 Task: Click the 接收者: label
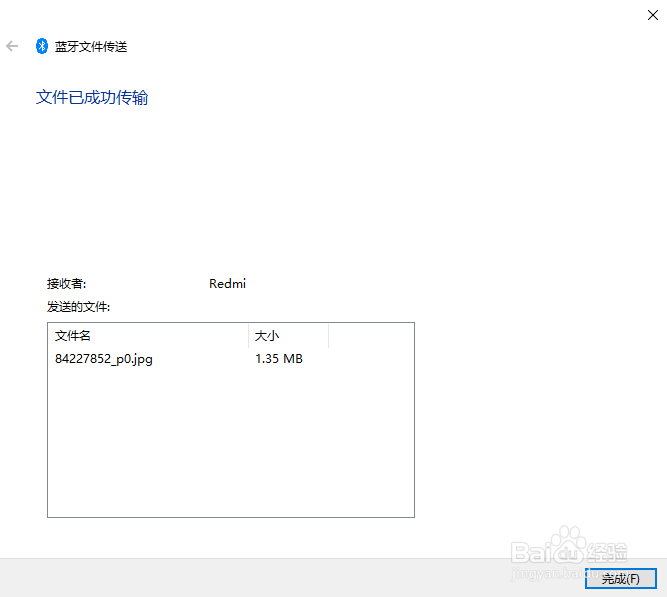pyautogui.click(x=66, y=284)
